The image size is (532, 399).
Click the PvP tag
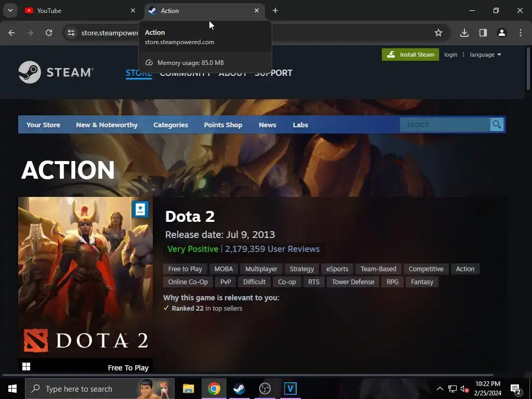225,282
